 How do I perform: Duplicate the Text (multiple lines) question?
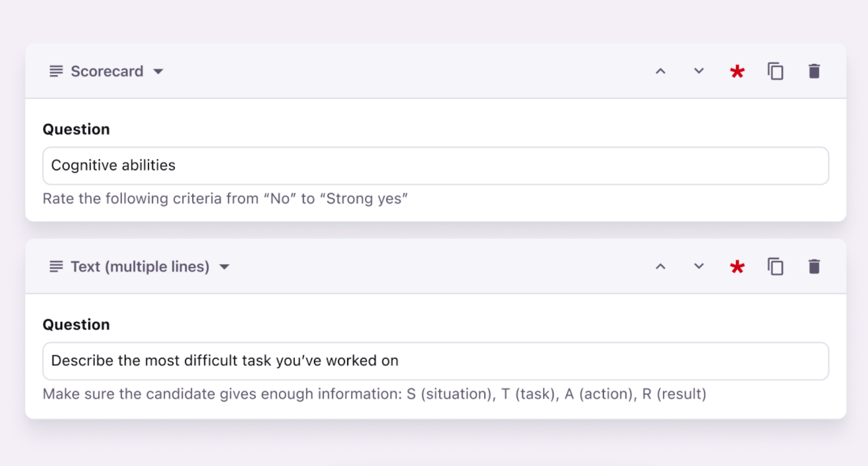[775, 266]
